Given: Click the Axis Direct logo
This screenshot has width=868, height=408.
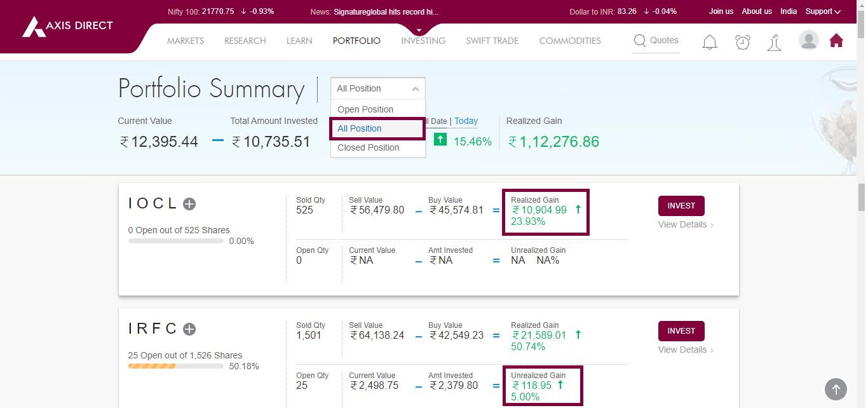Looking at the screenshot, I should tap(67, 26).
